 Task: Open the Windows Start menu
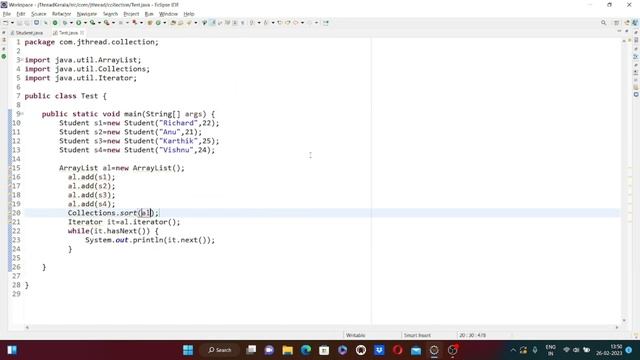[x=188, y=350]
